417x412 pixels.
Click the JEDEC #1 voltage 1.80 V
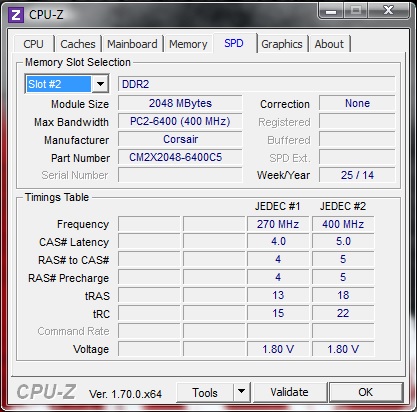pyautogui.click(x=278, y=349)
